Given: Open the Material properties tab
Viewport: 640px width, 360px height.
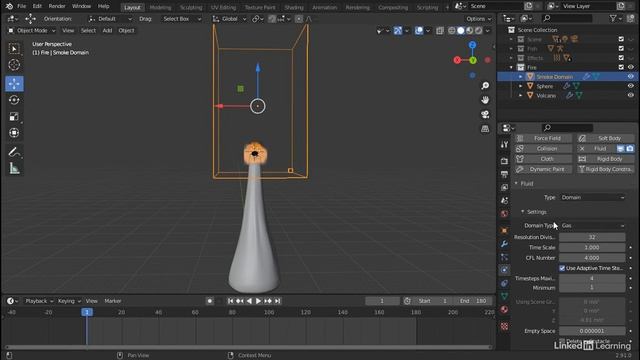Looking at the screenshot, I should pyautogui.click(x=504, y=309).
